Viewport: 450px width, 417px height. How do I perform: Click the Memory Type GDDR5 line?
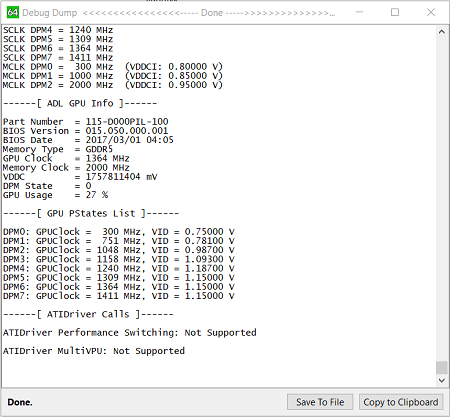58,149
